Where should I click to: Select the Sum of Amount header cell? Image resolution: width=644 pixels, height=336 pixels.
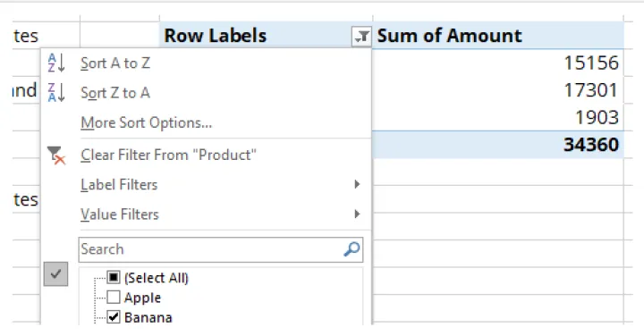[x=498, y=36]
